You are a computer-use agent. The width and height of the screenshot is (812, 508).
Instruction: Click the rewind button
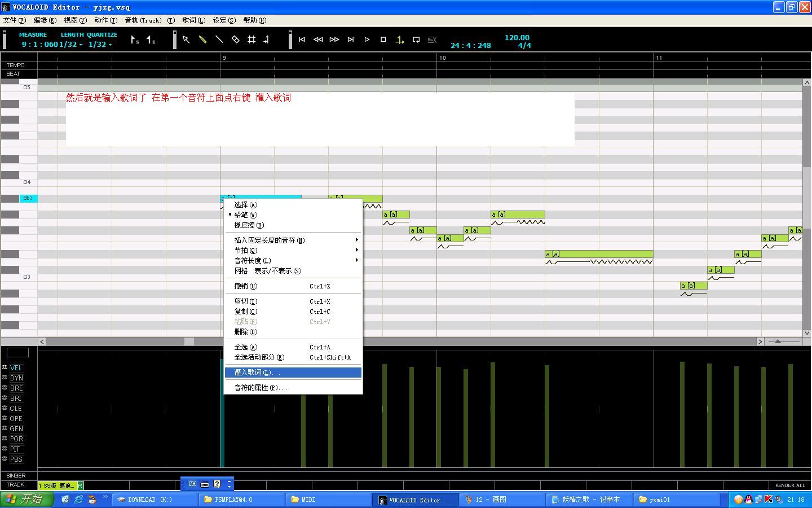click(318, 40)
